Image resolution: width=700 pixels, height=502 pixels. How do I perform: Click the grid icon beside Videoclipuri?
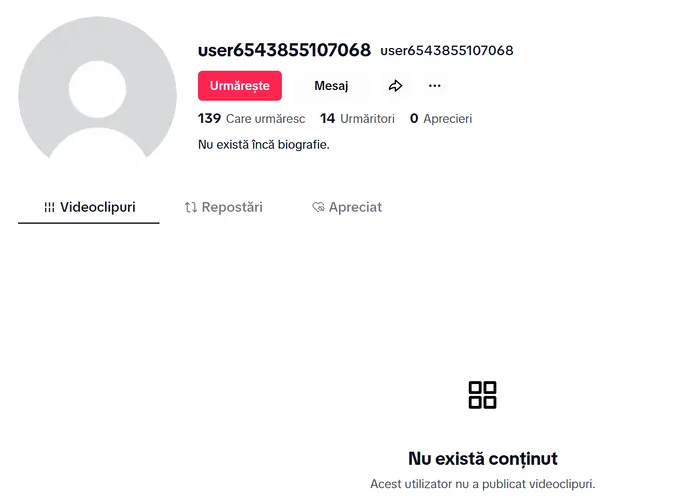tap(49, 208)
